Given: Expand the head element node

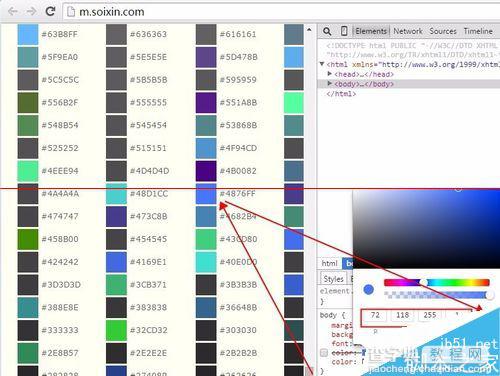Looking at the screenshot, I should point(330,74).
